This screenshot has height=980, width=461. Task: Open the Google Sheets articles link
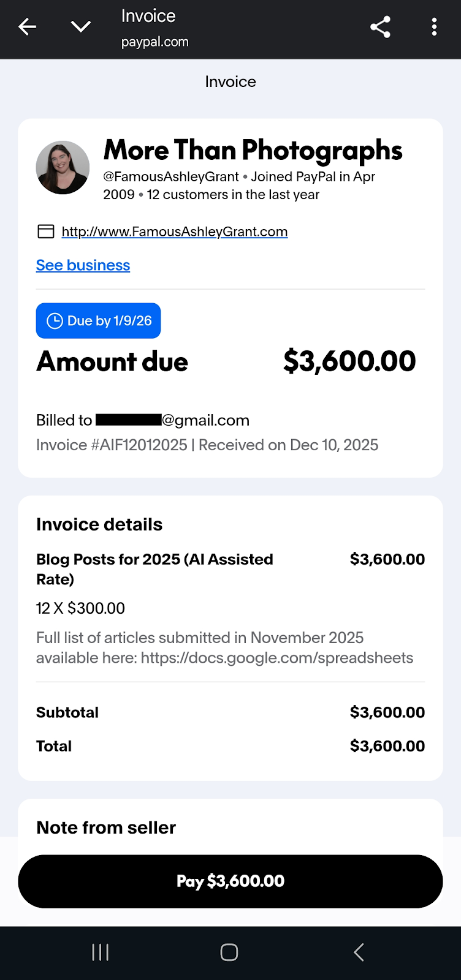coord(277,657)
